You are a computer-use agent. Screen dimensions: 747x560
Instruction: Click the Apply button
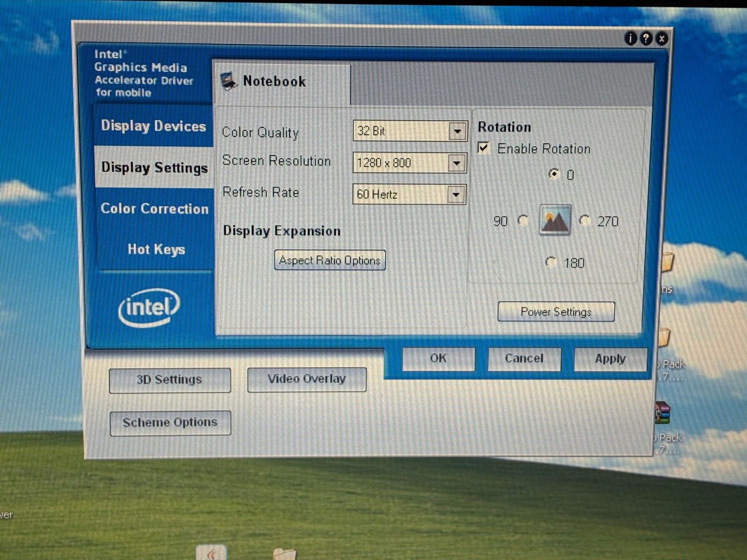click(610, 359)
